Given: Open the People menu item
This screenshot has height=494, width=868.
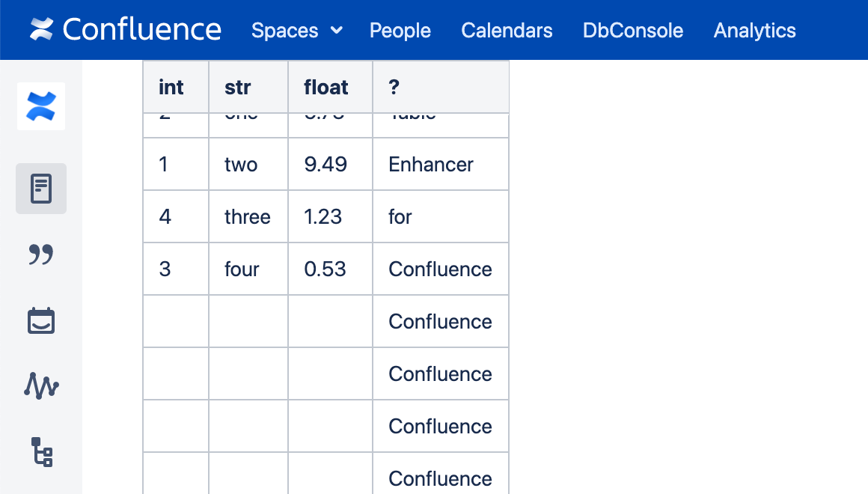Looking at the screenshot, I should [400, 31].
